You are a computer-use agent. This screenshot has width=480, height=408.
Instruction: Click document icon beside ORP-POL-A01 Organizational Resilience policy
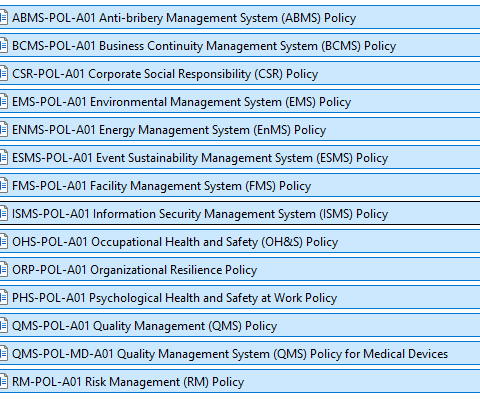pos(4,269)
